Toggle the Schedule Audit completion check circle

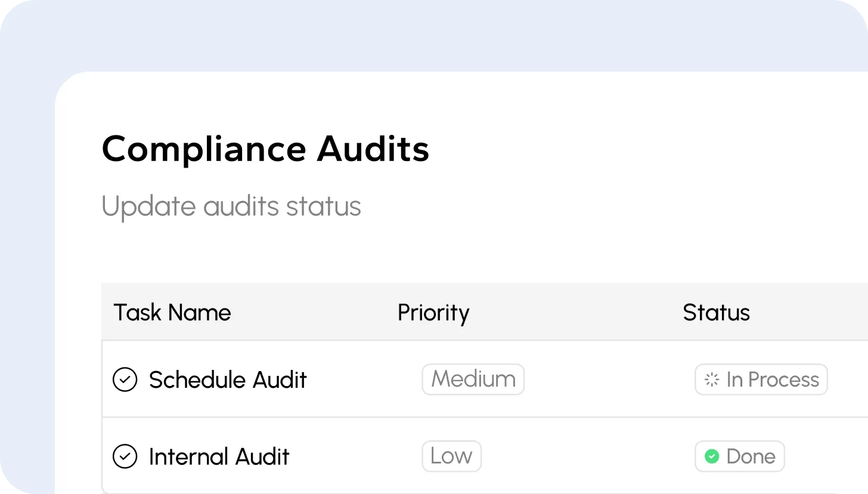(125, 379)
